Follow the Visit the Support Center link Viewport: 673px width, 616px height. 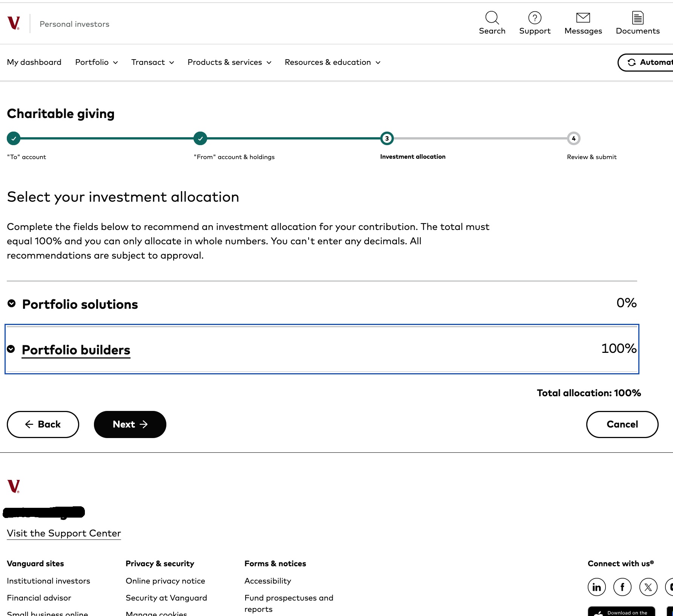point(64,533)
